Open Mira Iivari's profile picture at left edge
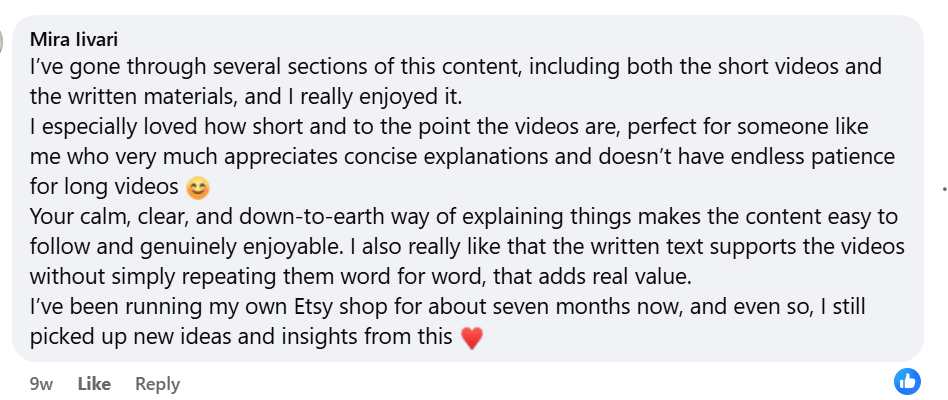 tap(3, 40)
